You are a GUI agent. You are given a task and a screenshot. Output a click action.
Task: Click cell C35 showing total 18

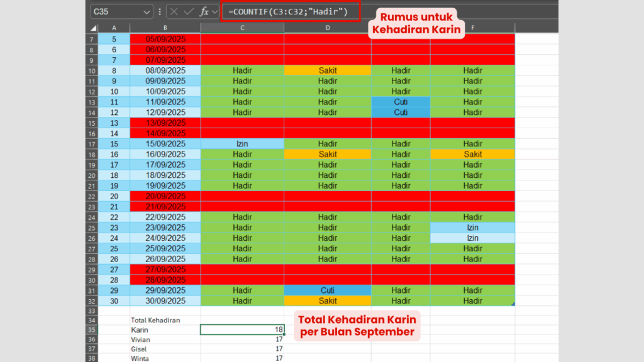pos(242,329)
